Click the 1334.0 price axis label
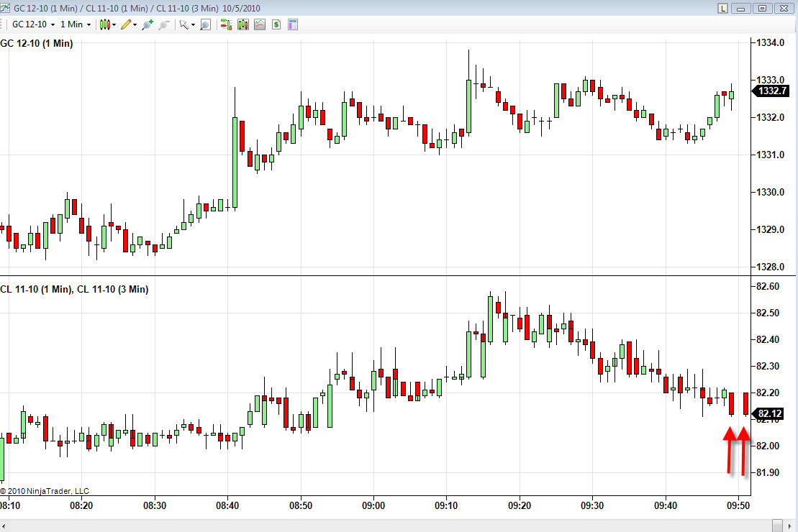This screenshot has height=532, width=798. click(x=770, y=42)
